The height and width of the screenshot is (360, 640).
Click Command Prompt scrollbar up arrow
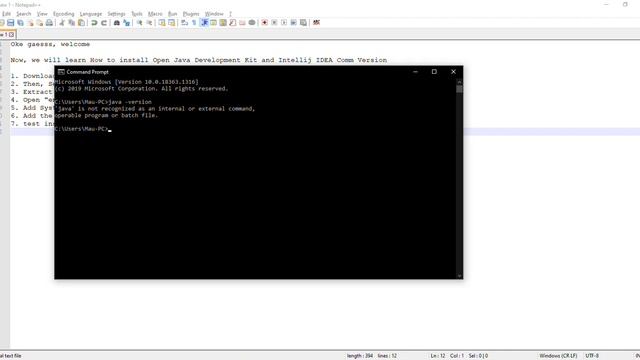460,82
